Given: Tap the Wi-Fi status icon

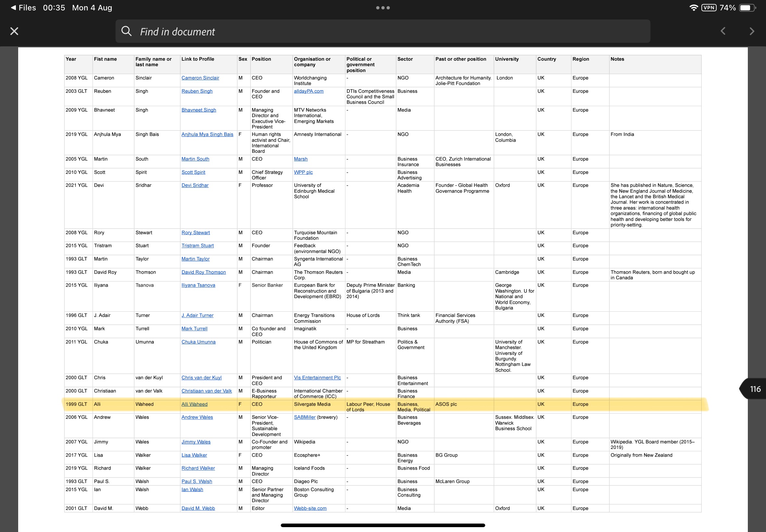Looking at the screenshot, I should pyautogui.click(x=694, y=8).
